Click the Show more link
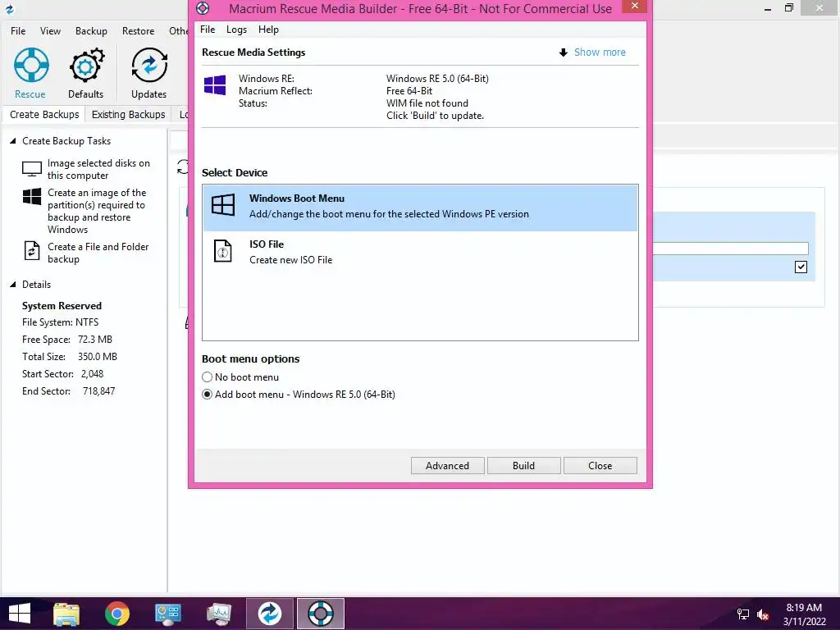Image resolution: width=840 pixels, height=630 pixels. tap(600, 52)
